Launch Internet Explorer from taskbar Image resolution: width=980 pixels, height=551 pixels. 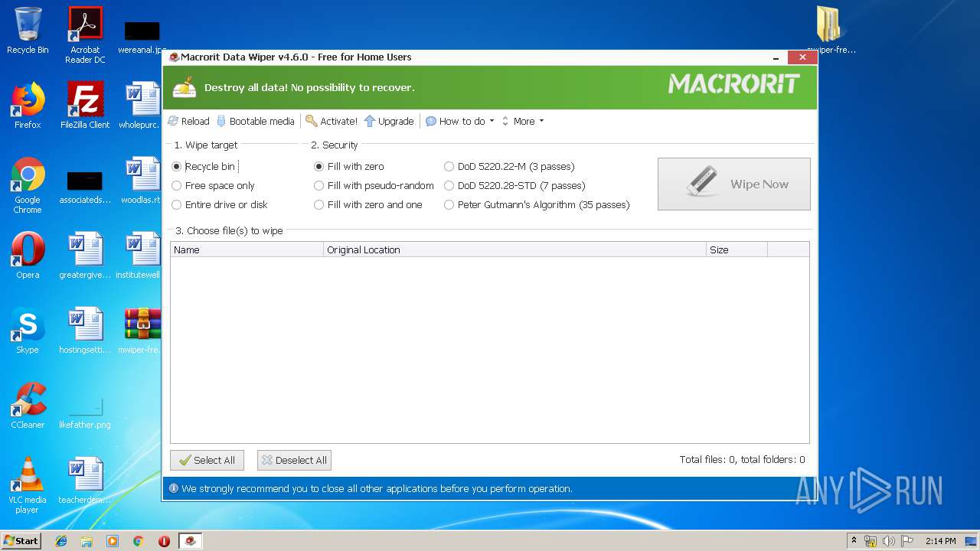(61, 541)
